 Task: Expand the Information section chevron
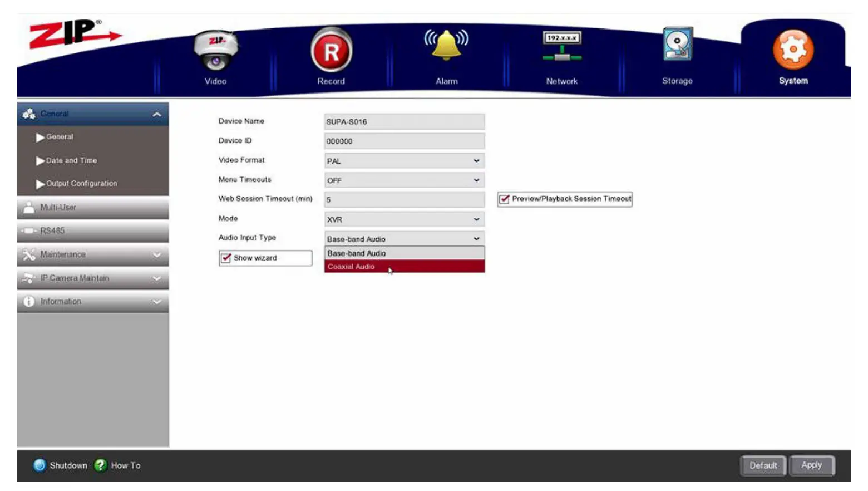[x=157, y=302]
